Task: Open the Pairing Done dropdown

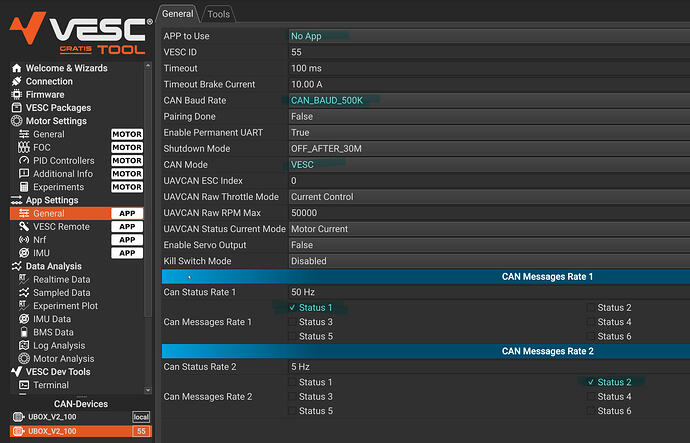Action: pyautogui.click(x=489, y=117)
